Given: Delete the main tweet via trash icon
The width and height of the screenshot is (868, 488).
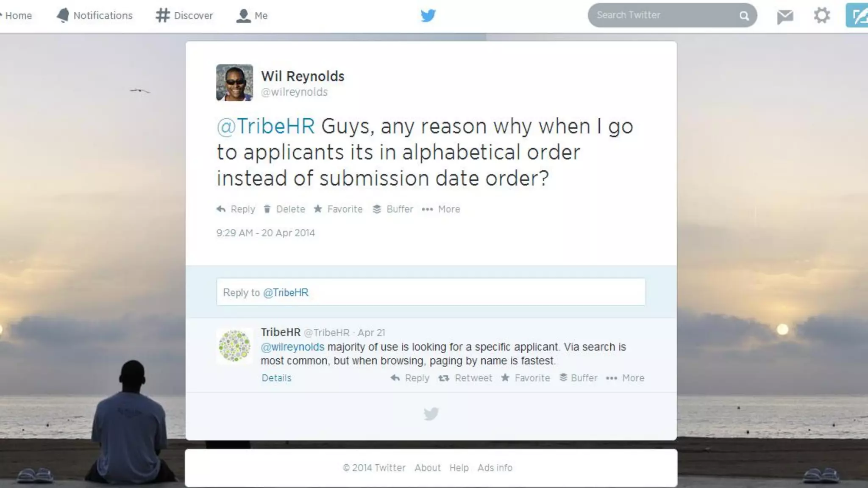Looking at the screenshot, I should [x=284, y=209].
